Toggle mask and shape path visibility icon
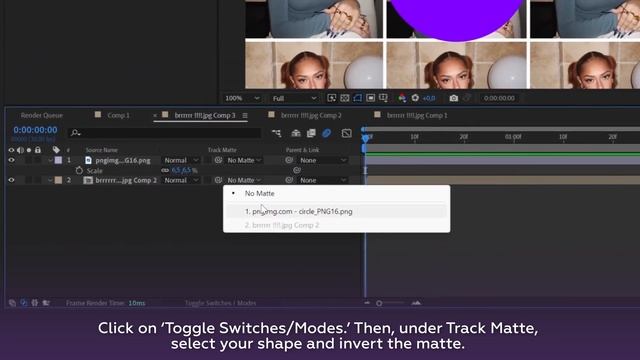640x360 pixels. (x=358, y=98)
